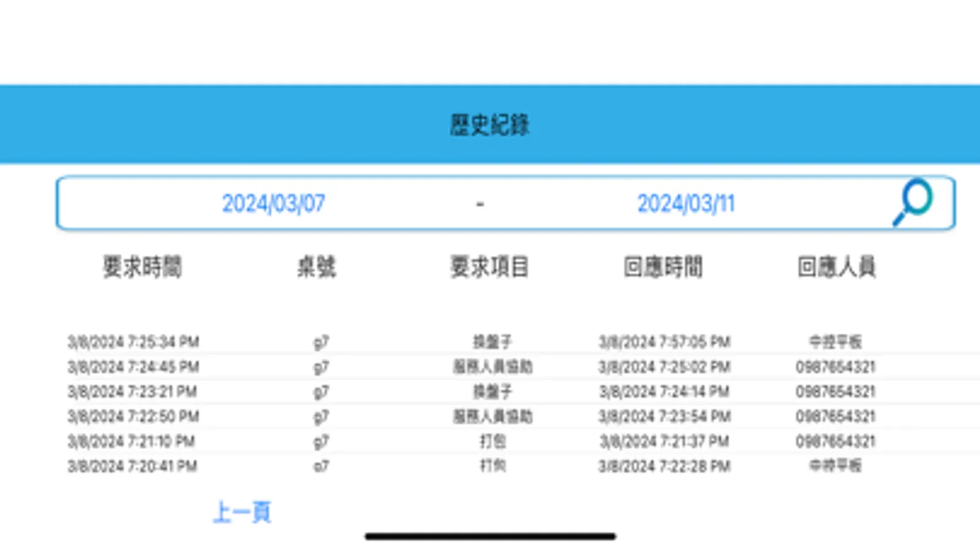
Task: Select request time 3/8/2024 7:25:34 PM
Action: coord(133,342)
